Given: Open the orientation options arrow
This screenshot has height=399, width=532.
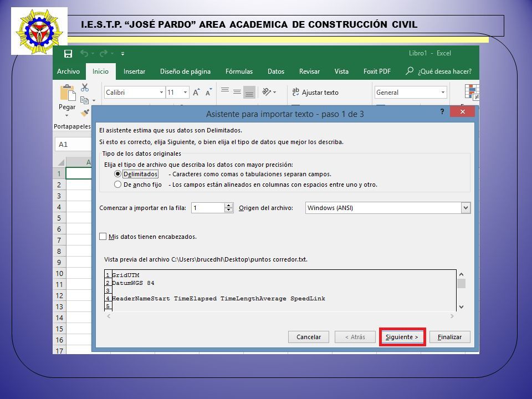Looking at the screenshot, I should click(x=274, y=93).
